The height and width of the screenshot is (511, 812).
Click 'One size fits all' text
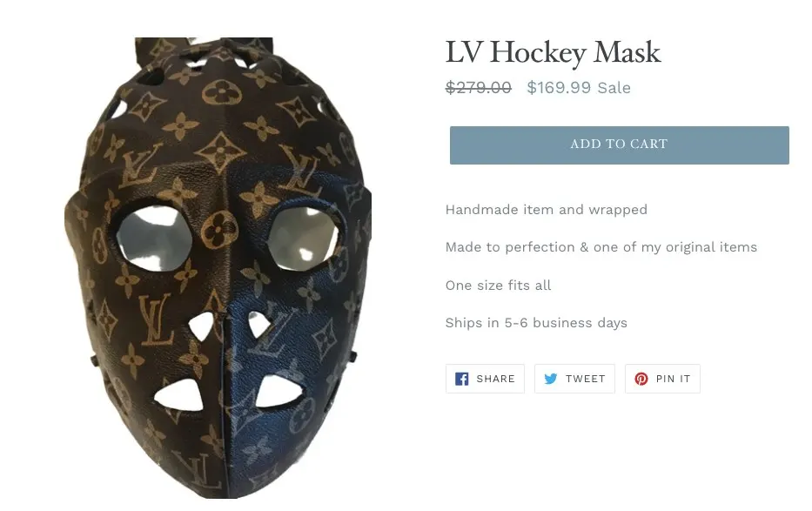(498, 286)
